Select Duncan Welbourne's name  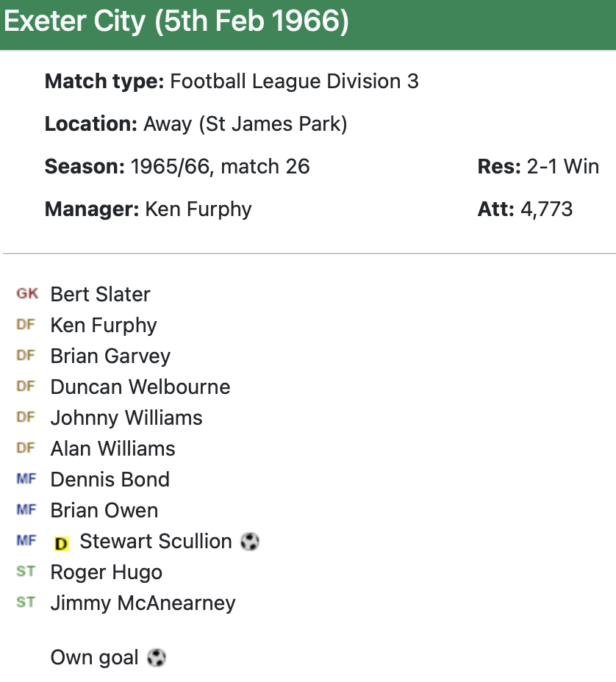[x=140, y=387]
